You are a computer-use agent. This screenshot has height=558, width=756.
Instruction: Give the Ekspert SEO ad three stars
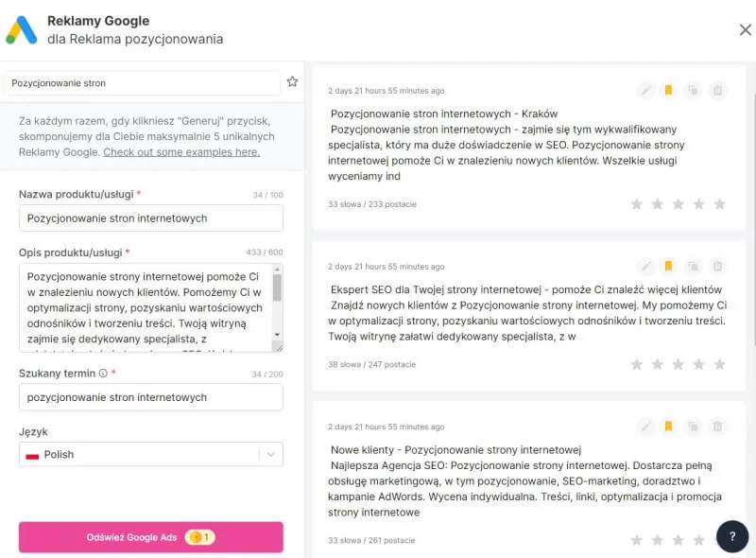(x=679, y=364)
